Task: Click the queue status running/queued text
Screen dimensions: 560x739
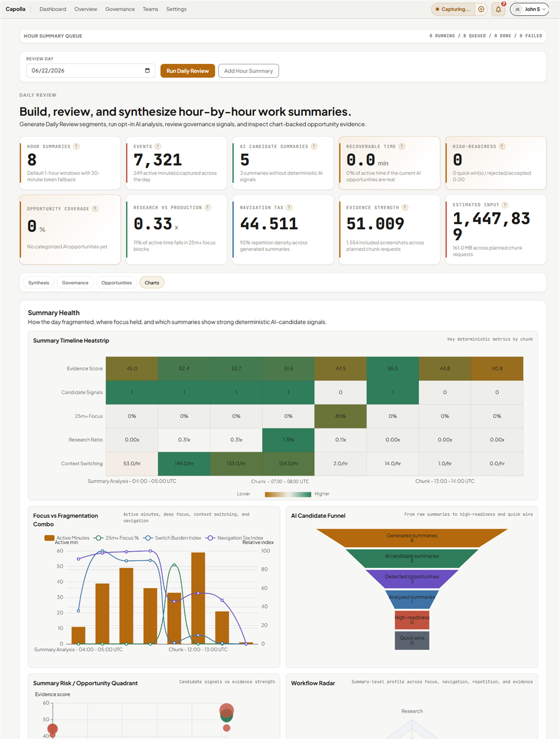Action: coord(485,36)
